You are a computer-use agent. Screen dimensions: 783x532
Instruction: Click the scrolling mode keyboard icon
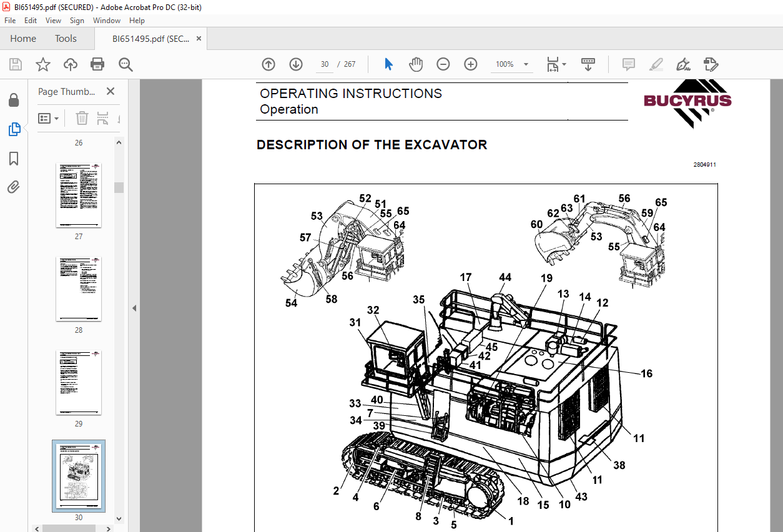pyautogui.click(x=588, y=64)
